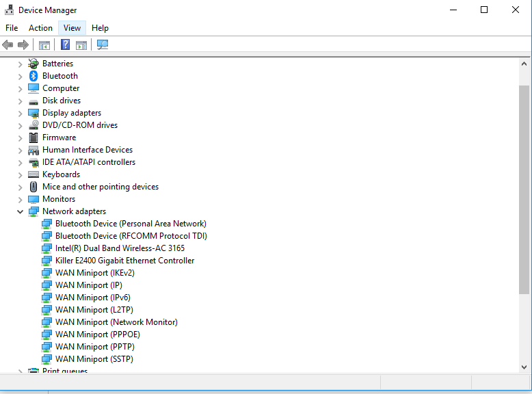Viewport: 532px width, 394px height.
Task: Open Help via the blue question mark icon
Action: point(65,44)
